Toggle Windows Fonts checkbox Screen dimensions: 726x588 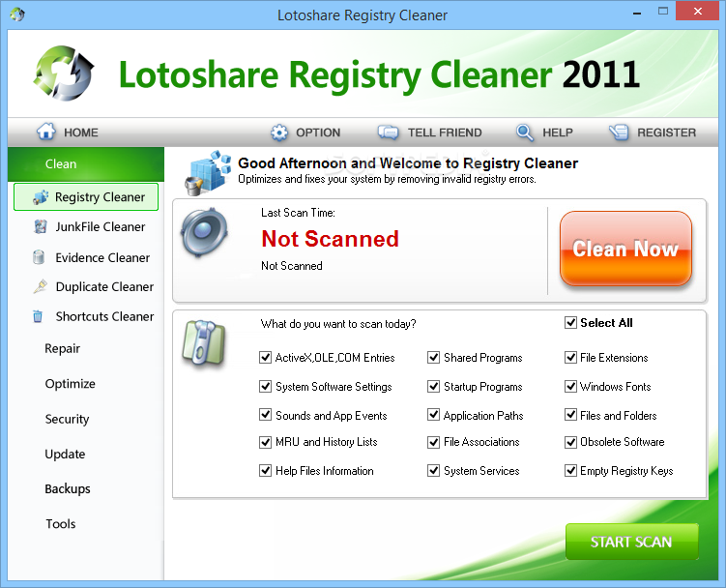click(x=570, y=387)
